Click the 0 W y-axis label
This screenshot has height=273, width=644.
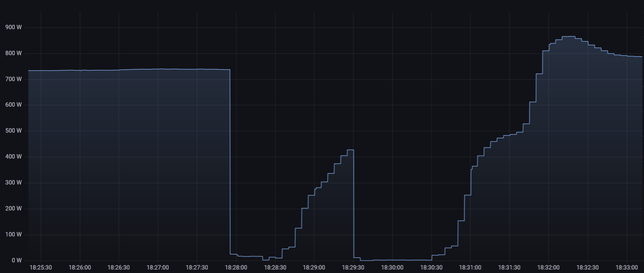coord(17,260)
